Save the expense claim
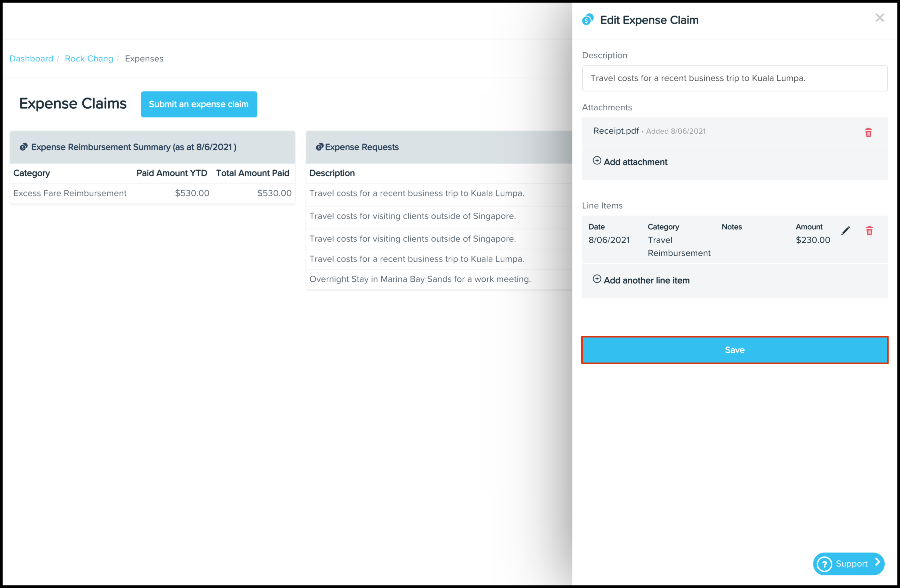The image size is (900, 588). [x=734, y=350]
